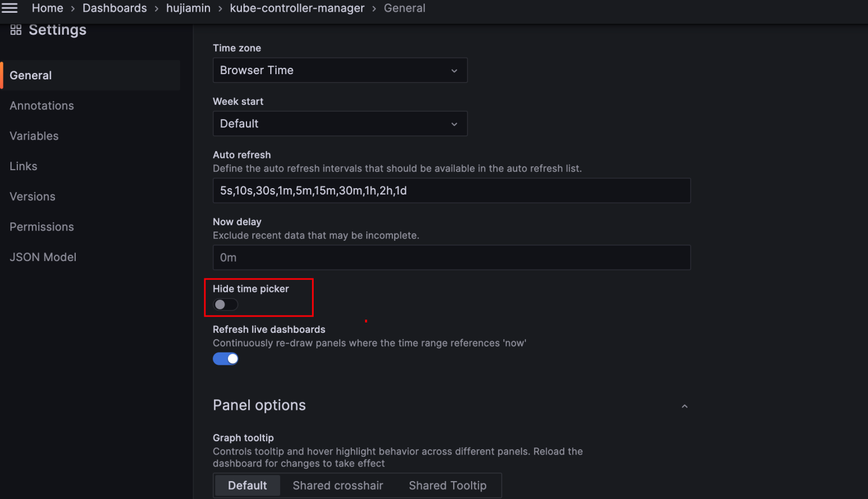This screenshot has width=868, height=499.
Task: Disable the Refresh live dashboards switch
Action: pos(225,359)
